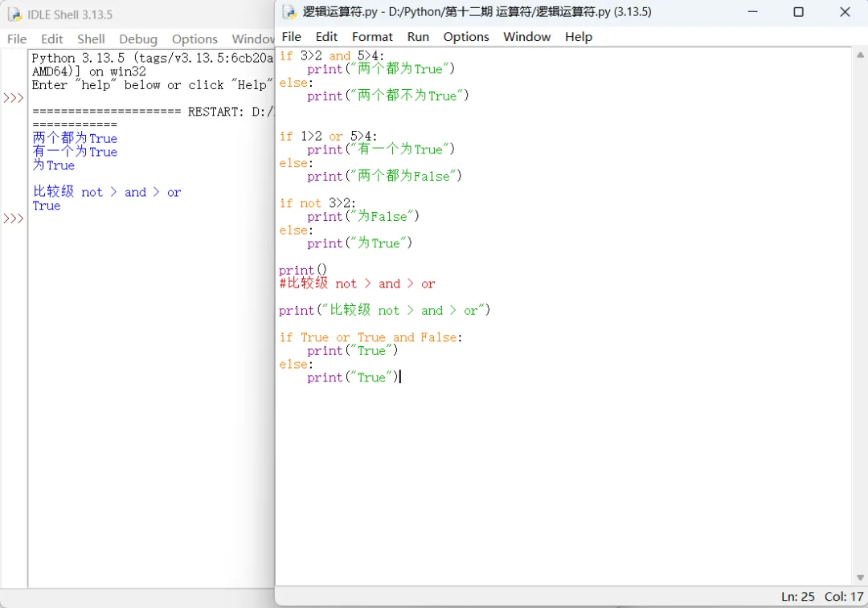This screenshot has height=608, width=868.
Task: Open Run menu in editor window
Action: click(418, 36)
